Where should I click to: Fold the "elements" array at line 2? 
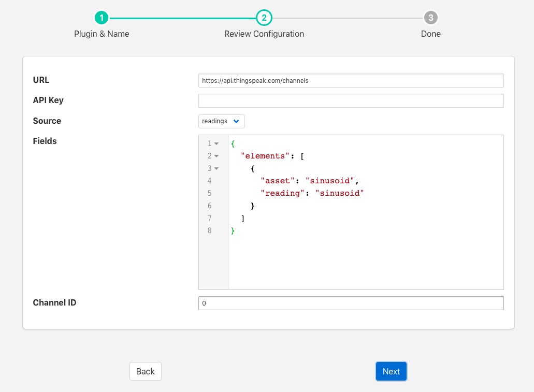pyautogui.click(x=217, y=156)
